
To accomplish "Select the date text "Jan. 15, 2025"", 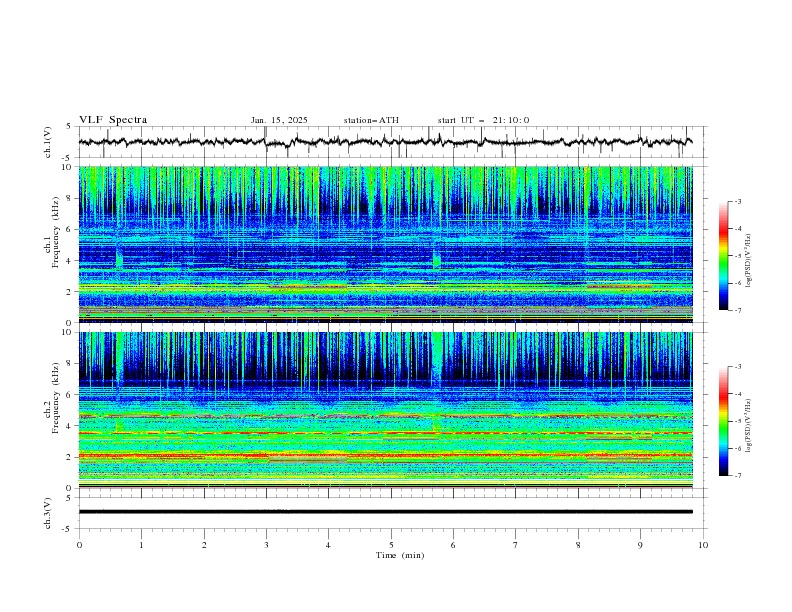I will (x=279, y=120).
